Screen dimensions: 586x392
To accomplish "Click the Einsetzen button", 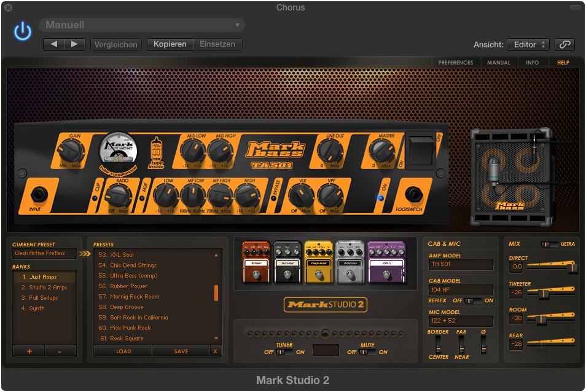I will (217, 44).
